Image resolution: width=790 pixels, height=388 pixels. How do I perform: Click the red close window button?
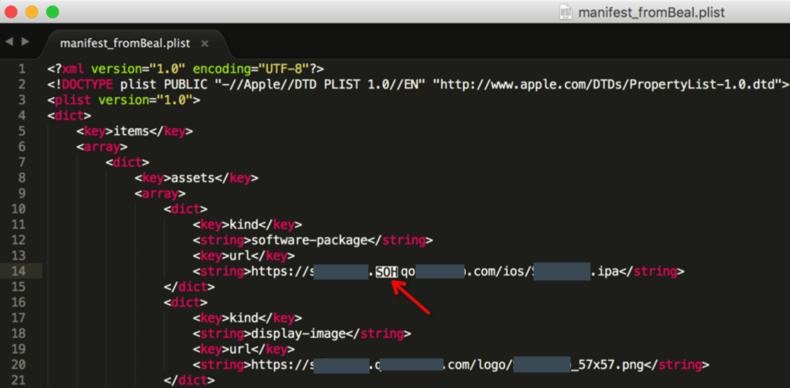[11, 12]
